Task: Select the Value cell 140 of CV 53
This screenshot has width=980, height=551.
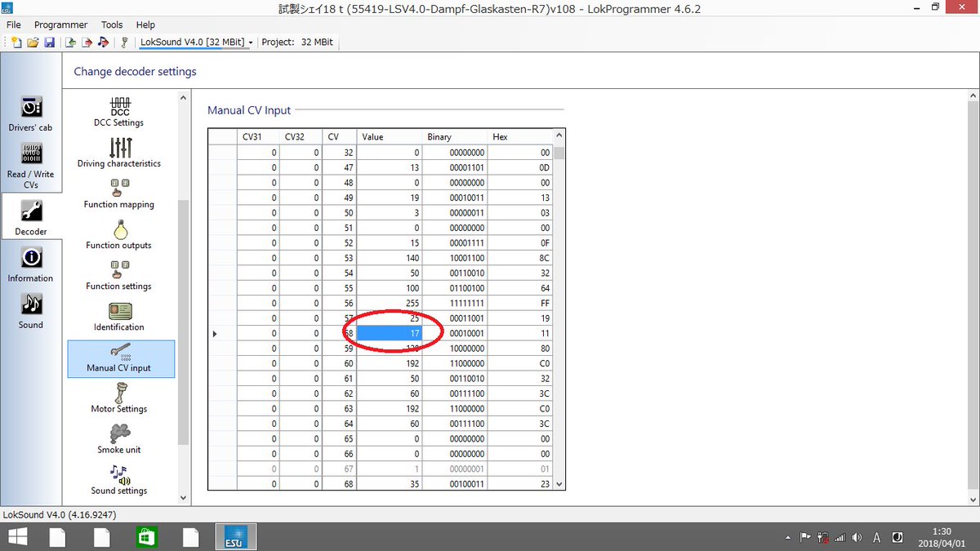Action: (x=390, y=258)
